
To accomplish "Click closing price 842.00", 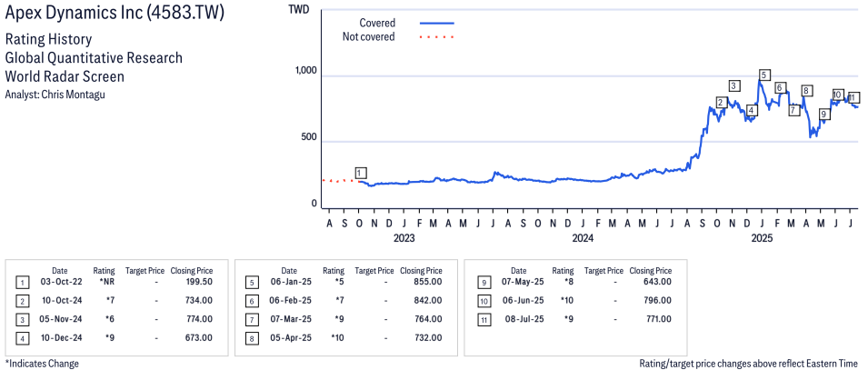I will tap(428, 301).
